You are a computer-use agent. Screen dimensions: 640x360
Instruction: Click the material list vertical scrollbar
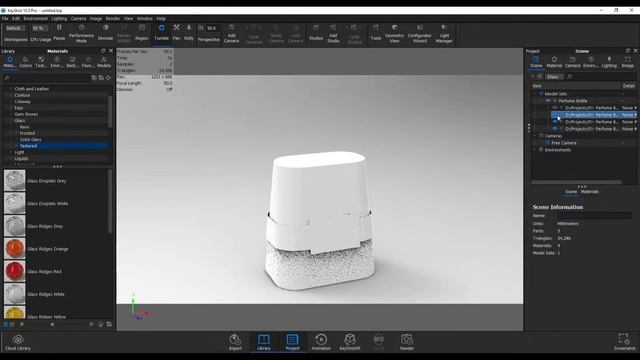click(110, 201)
